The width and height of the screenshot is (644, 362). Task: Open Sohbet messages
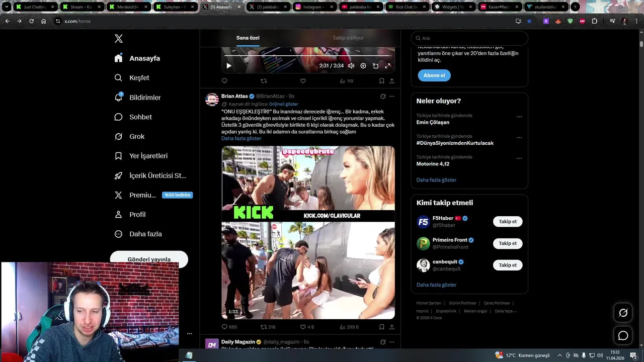(133, 117)
